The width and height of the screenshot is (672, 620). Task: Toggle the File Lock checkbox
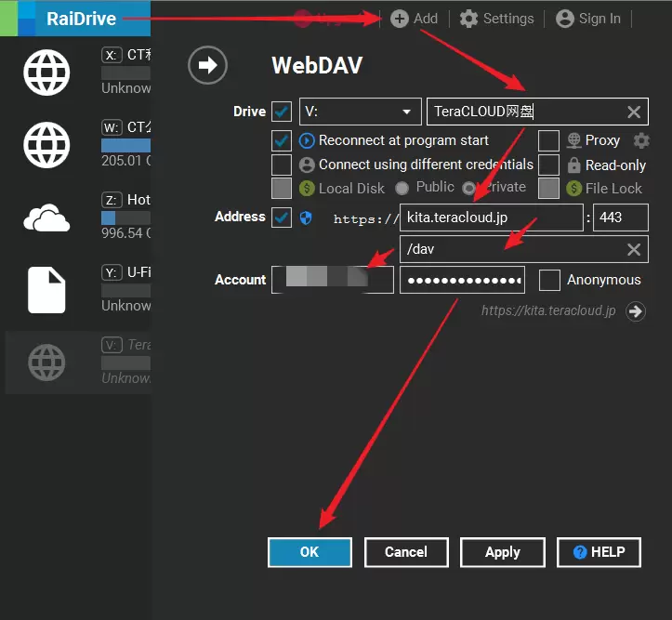(549, 189)
